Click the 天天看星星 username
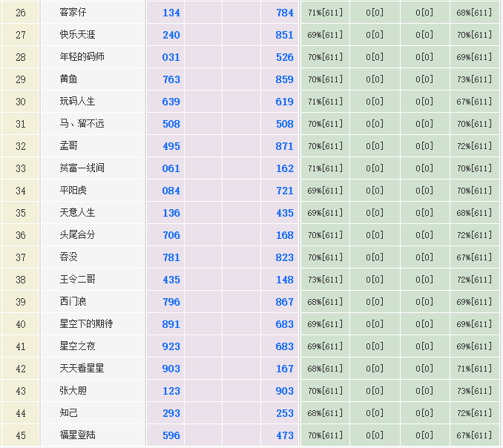This screenshot has height=448, width=503. pos(82,369)
